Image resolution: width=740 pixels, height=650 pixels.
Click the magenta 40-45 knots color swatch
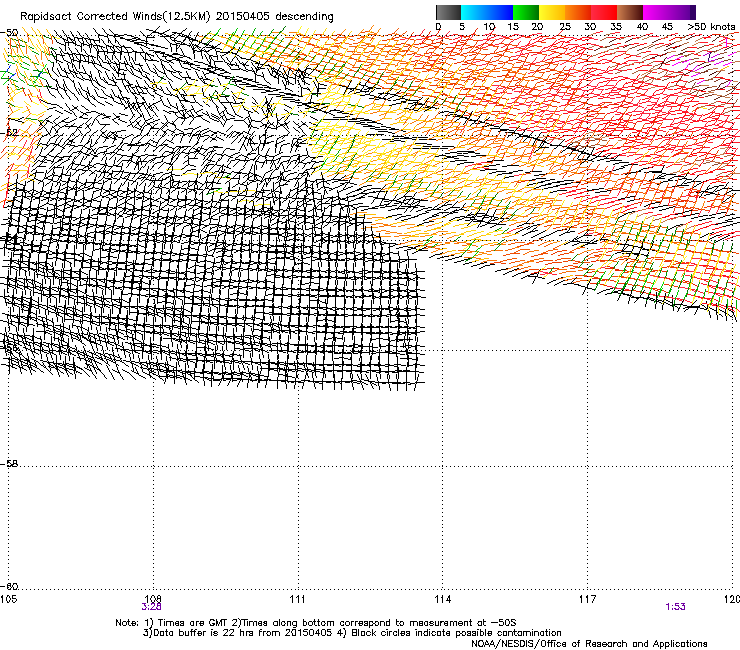[656, 12]
